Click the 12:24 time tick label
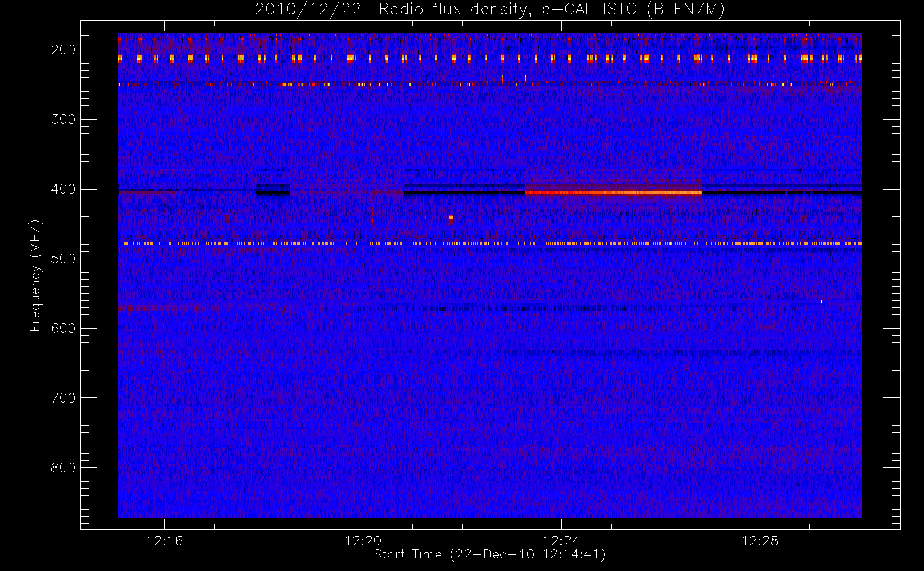The width and height of the screenshot is (924, 571). pyautogui.click(x=561, y=541)
